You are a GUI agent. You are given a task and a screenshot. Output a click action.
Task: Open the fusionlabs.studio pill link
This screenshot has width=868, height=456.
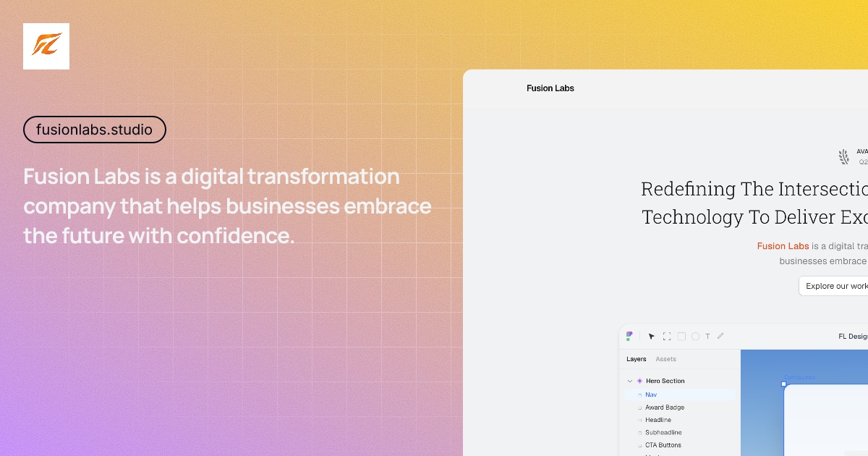[95, 130]
